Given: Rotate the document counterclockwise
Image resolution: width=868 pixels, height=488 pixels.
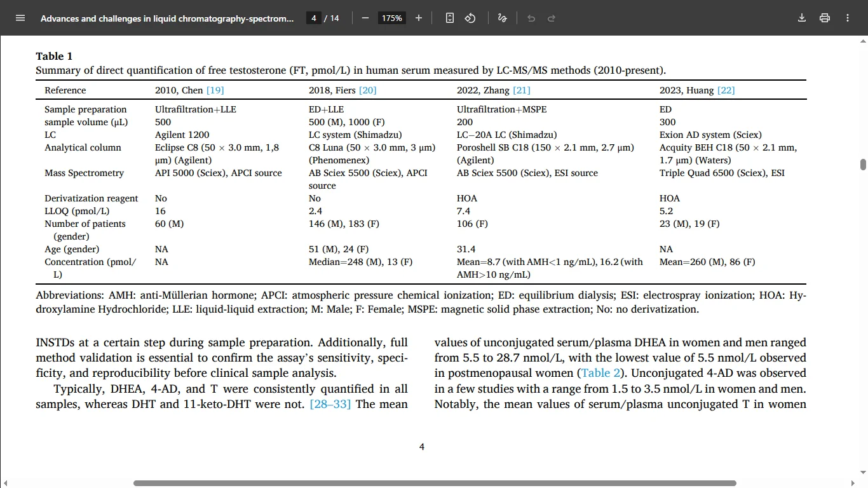Looking at the screenshot, I should (470, 18).
